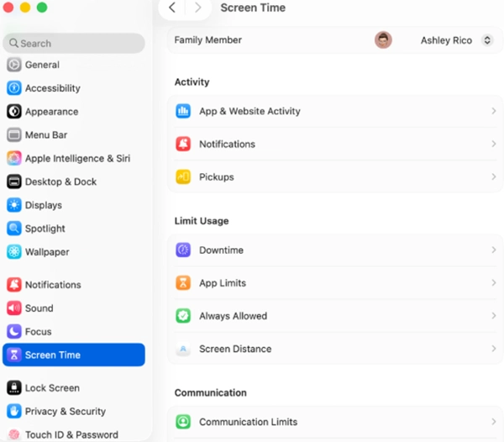Image resolution: width=504 pixels, height=442 pixels.
Task: Open the Family Member selector stepper arrows
Action: pyautogui.click(x=487, y=40)
